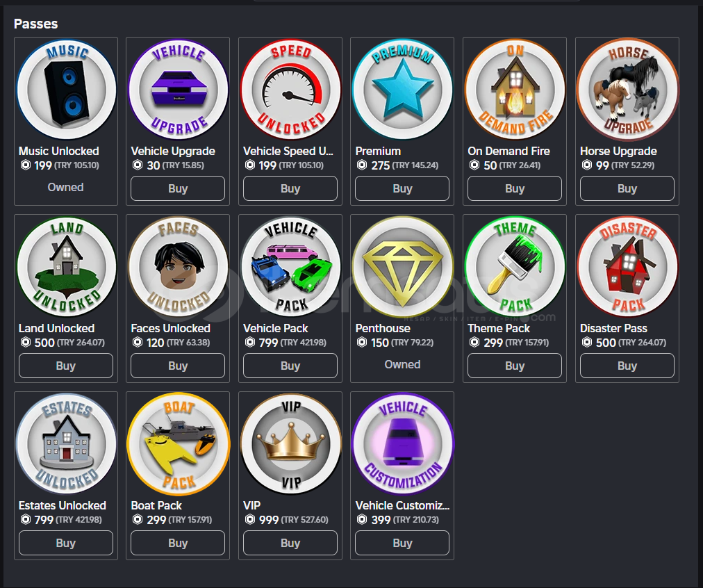Open the Penthouse gold diamond icon
Image resolution: width=703 pixels, height=588 pixels.
pyautogui.click(x=403, y=266)
